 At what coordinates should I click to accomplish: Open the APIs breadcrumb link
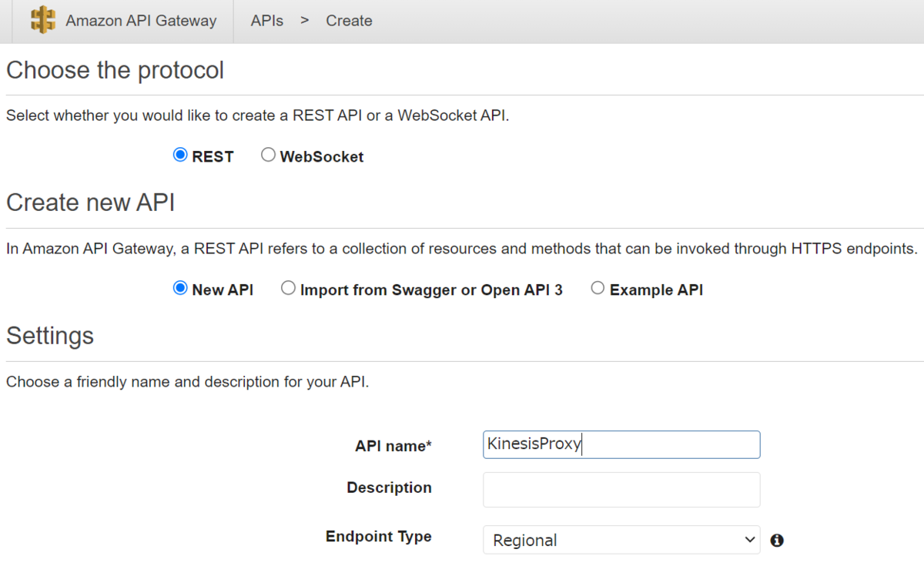pos(267,21)
